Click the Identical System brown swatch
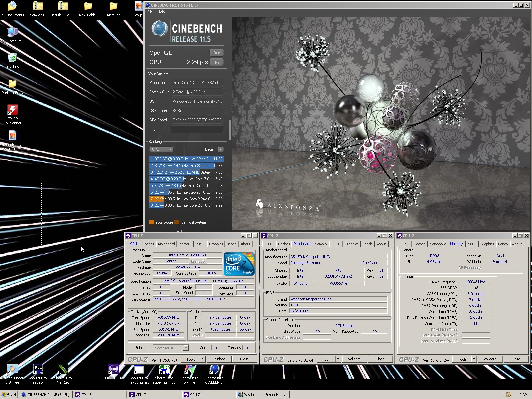This screenshot has height=399, width=532. pyautogui.click(x=177, y=222)
